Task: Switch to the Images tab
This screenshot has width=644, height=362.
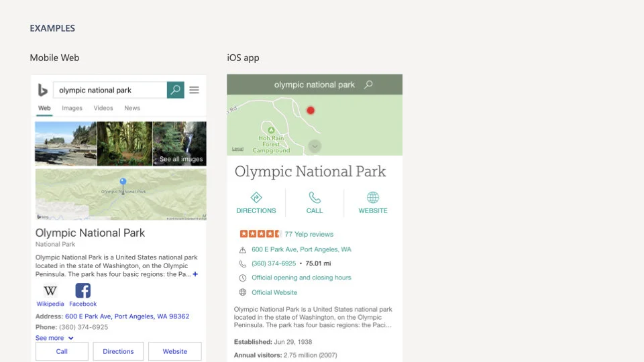Action: (x=72, y=108)
